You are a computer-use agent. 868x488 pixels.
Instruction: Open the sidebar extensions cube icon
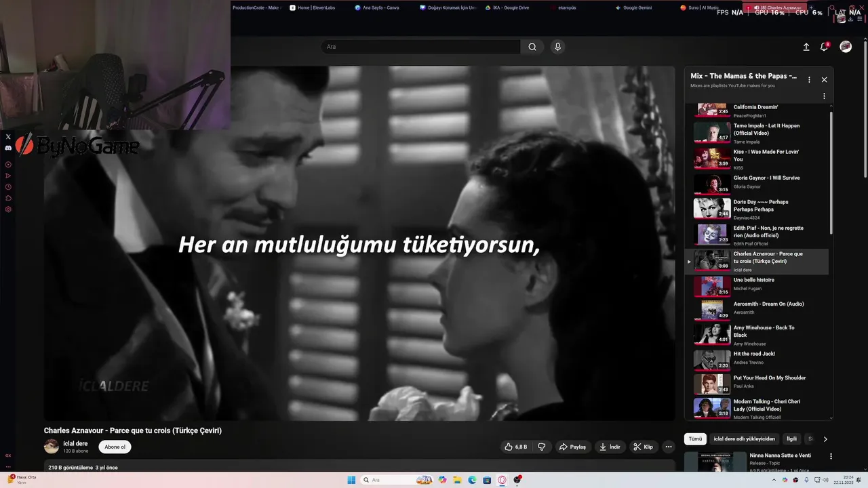coord(8,198)
